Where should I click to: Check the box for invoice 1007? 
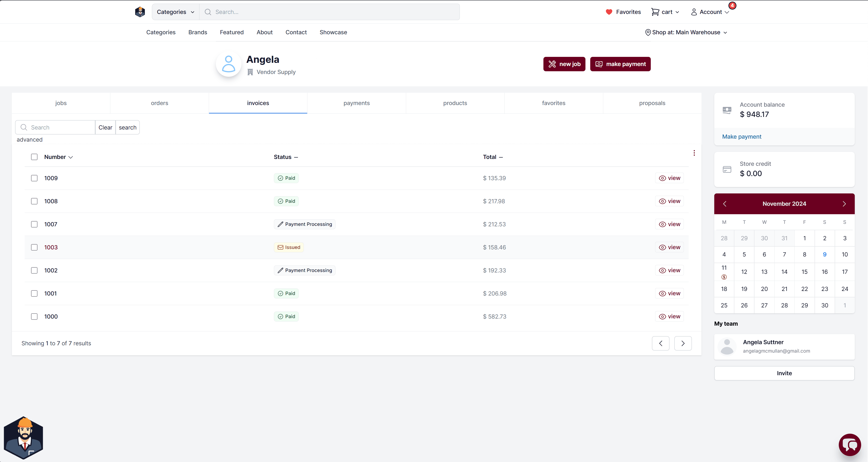pyautogui.click(x=34, y=224)
